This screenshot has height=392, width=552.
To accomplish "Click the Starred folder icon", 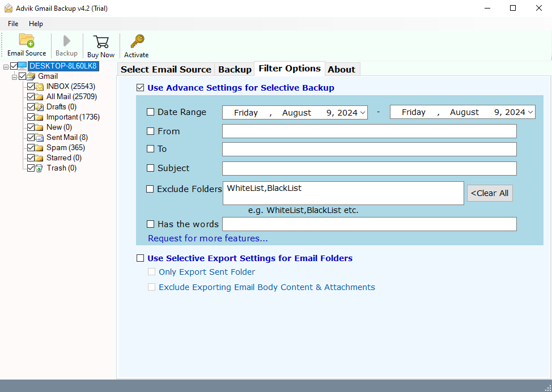I will tap(40, 158).
